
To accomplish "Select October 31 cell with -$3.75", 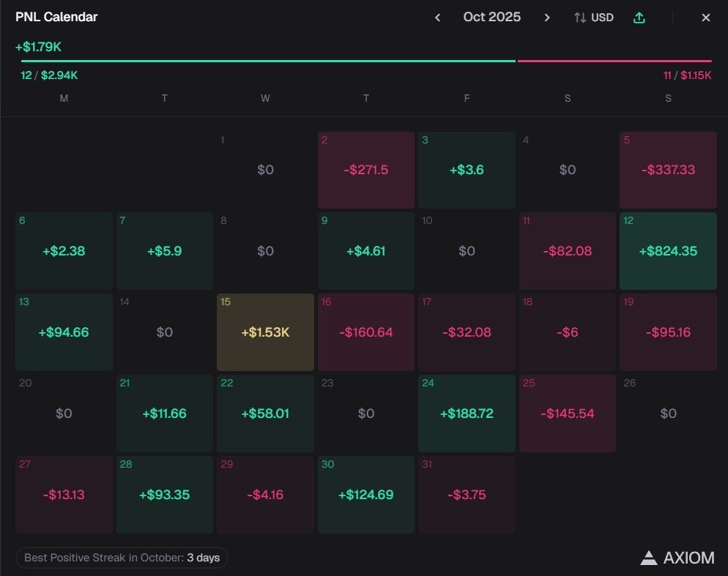I will tap(467, 495).
